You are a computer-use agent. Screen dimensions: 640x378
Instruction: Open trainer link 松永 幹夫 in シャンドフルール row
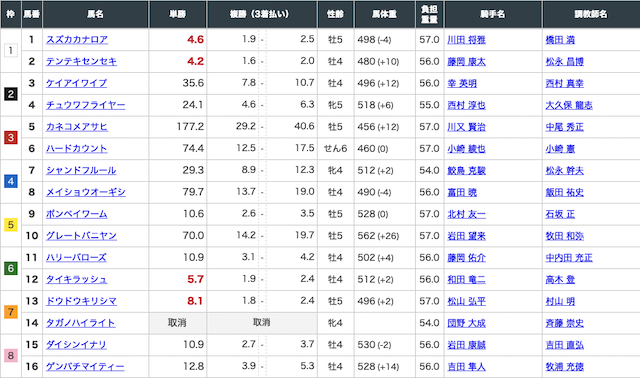tap(564, 171)
